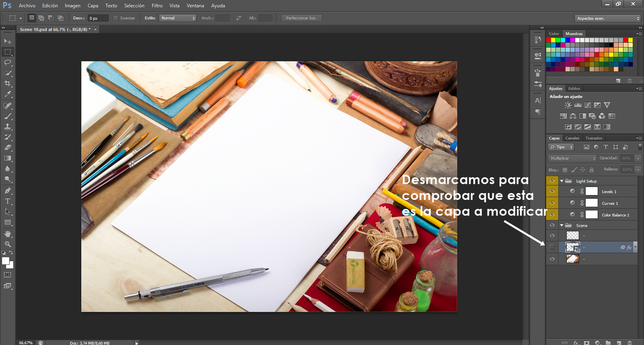Switch to the Canales tab
The image size is (644, 345).
tap(572, 138)
